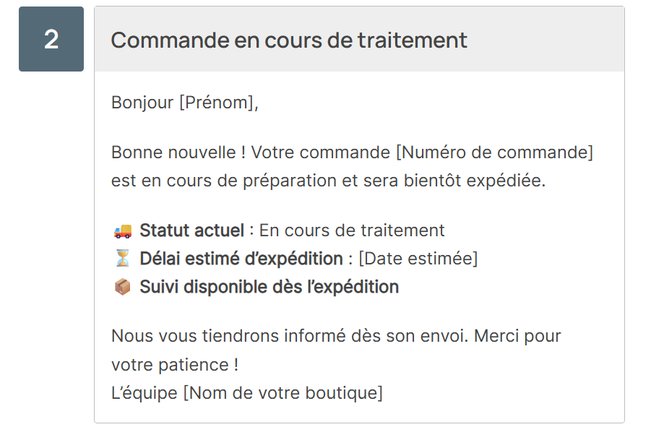The width and height of the screenshot is (651, 427).
Task: Click the heading Commande en cours de traitement
Action: click(289, 40)
